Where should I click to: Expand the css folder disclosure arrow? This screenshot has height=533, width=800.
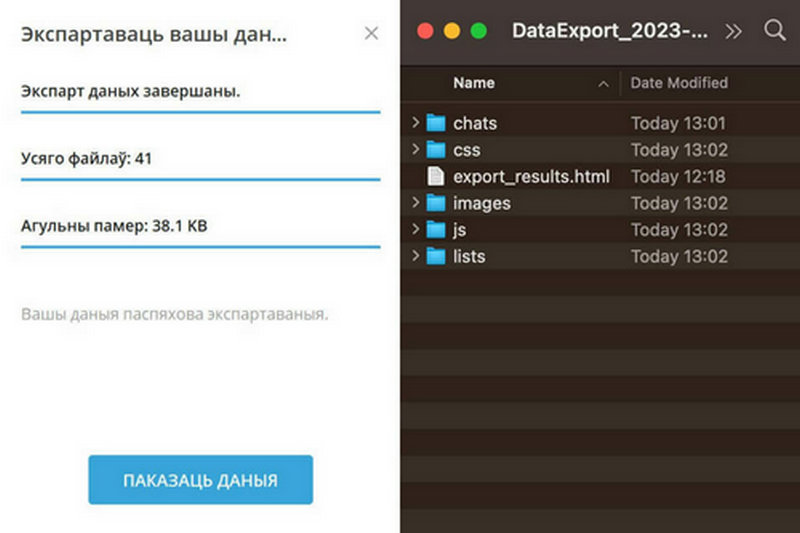click(416, 150)
